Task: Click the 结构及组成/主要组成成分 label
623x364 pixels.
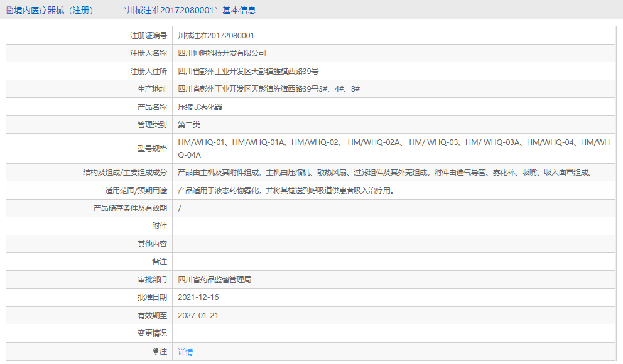Action: point(125,173)
